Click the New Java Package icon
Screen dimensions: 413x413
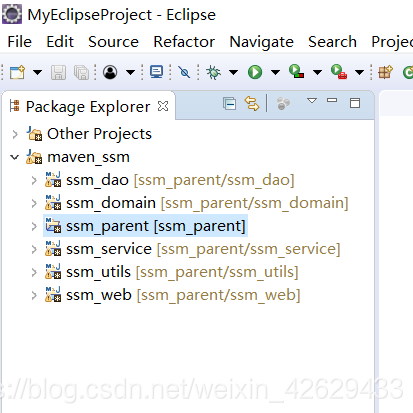tap(385, 72)
